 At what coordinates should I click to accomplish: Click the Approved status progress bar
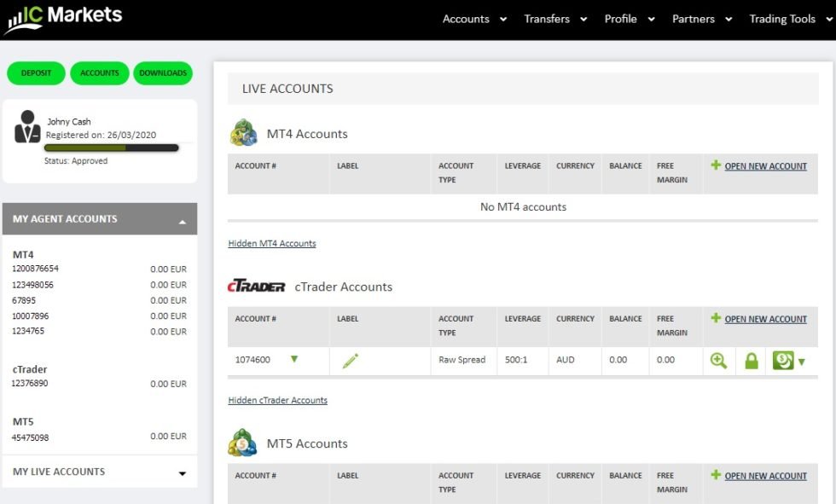pos(113,148)
